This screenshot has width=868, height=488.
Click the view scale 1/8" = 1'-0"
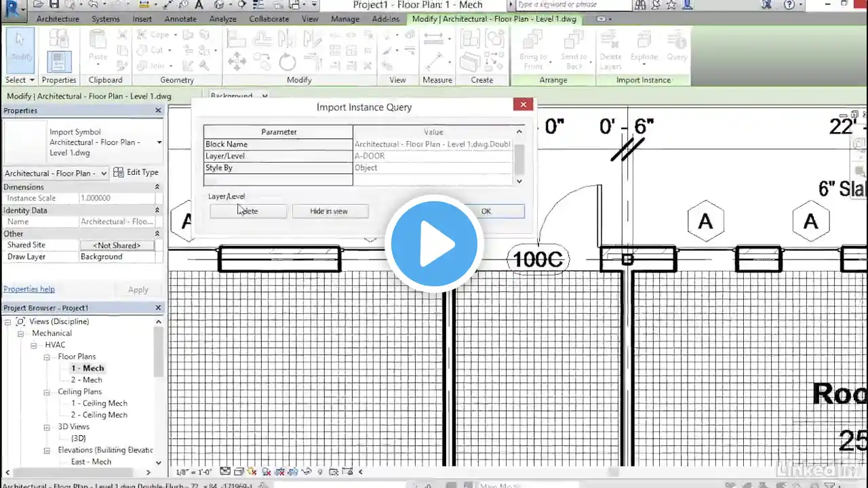pos(193,472)
